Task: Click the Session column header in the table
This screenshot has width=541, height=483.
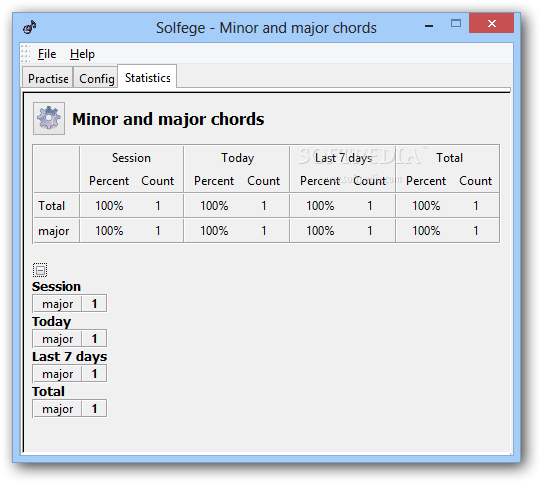Action: 131,158
